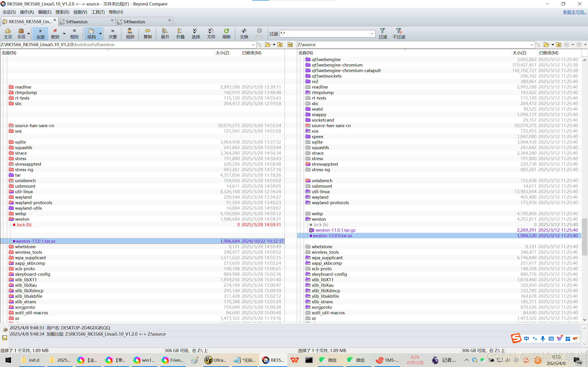Toggle the Show All (全部) display filter
588x367 pixels.
[40, 33]
